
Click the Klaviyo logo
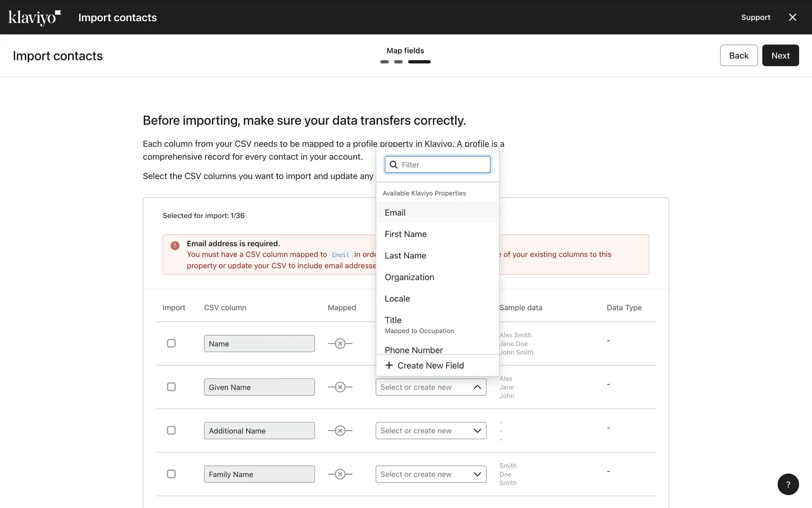point(35,17)
